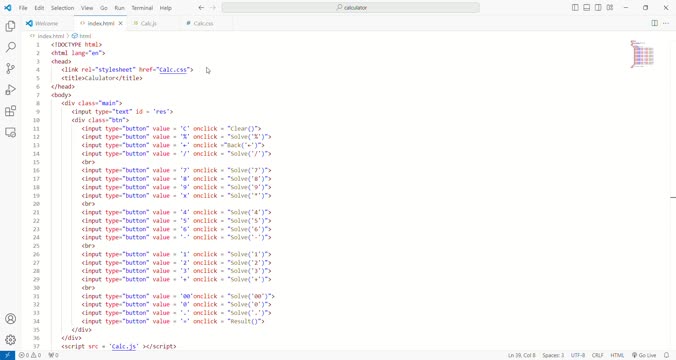Toggle the primary side bar layout
676x360 pixels.
click(x=575, y=7)
